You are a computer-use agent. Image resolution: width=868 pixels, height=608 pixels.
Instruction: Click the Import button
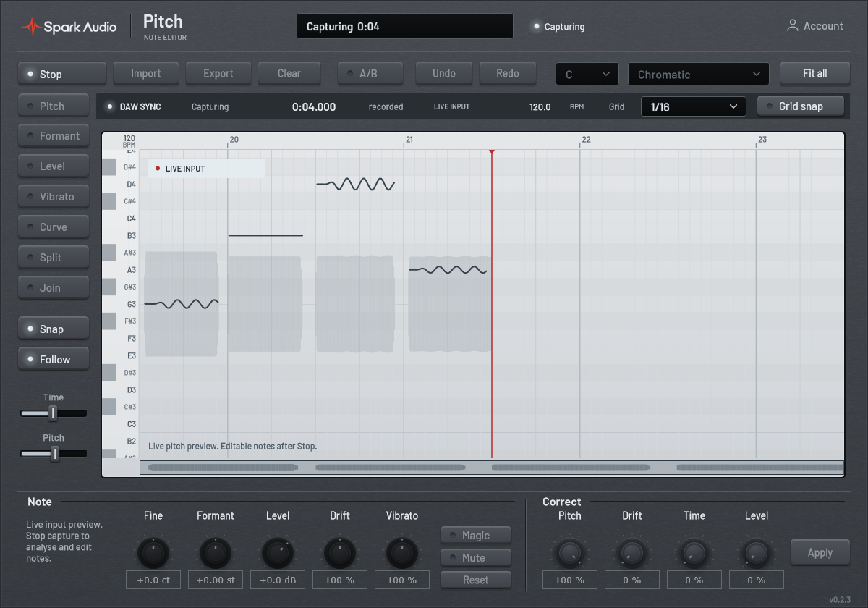pyautogui.click(x=146, y=73)
